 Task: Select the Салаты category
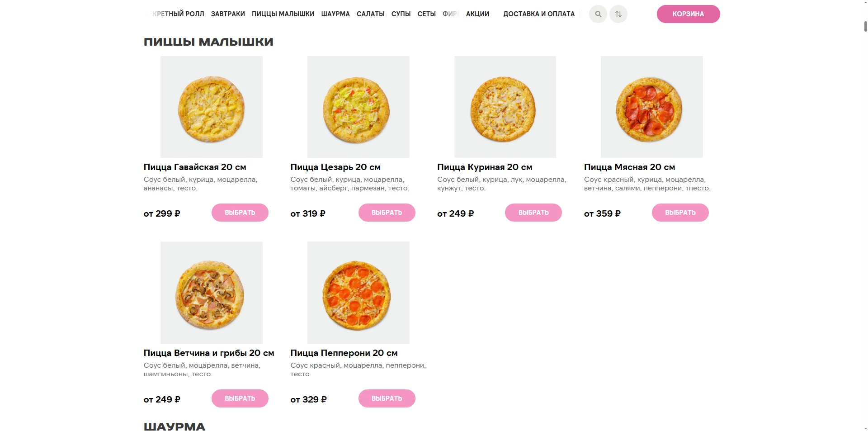pos(370,14)
